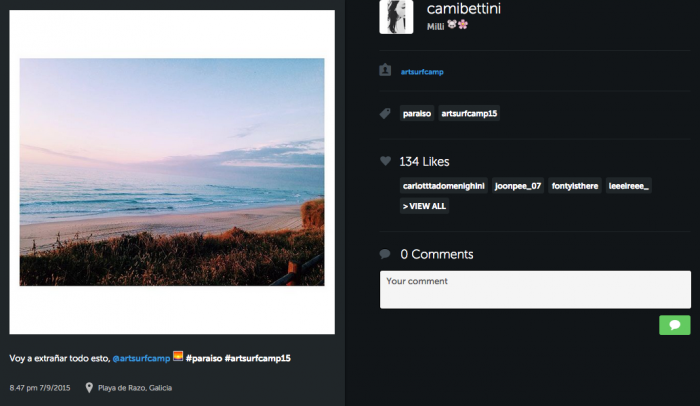Submit the comment with the green button
Screen dimensions: 700x406
[x=674, y=325]
